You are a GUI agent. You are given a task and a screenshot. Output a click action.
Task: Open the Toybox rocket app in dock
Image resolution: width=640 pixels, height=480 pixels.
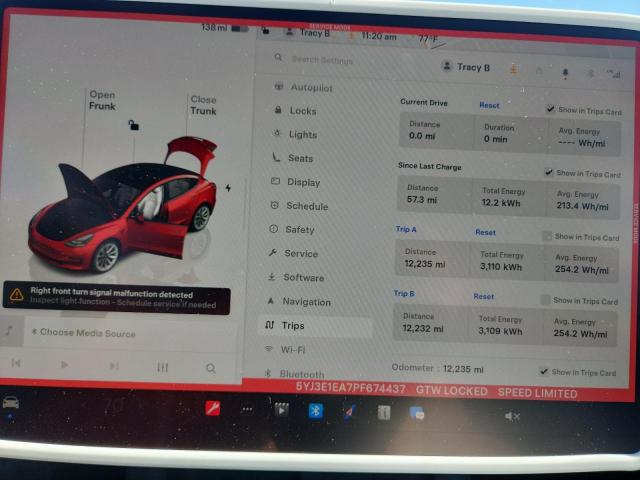(x=349, y=412)
